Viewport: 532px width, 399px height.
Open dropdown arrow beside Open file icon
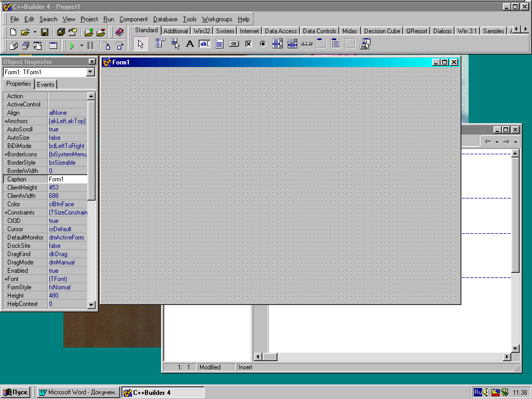(35, 32)
